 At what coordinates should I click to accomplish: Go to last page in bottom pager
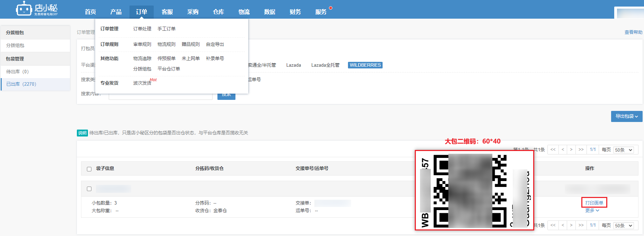[x=581, y=225]
